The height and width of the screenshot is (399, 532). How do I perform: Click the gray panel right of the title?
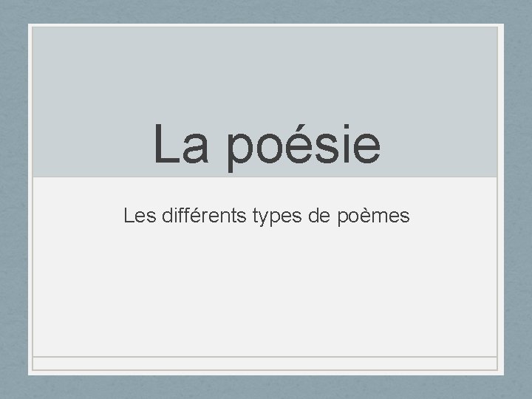443,144
